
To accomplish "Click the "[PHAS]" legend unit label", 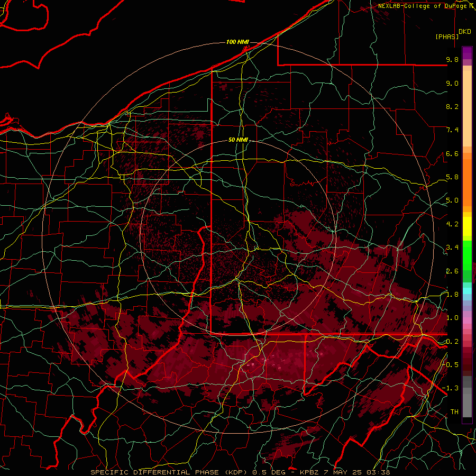I will click(x=447, y=36).
